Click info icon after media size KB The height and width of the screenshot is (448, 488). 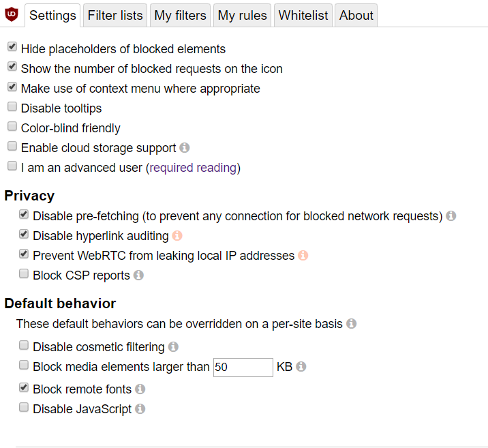301,366
